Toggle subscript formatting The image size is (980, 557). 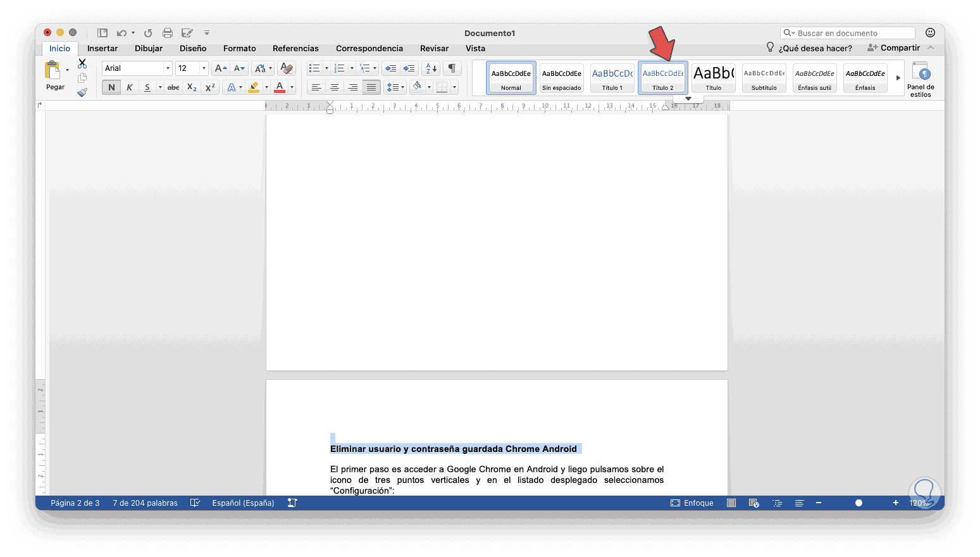(x=192, y=87)
